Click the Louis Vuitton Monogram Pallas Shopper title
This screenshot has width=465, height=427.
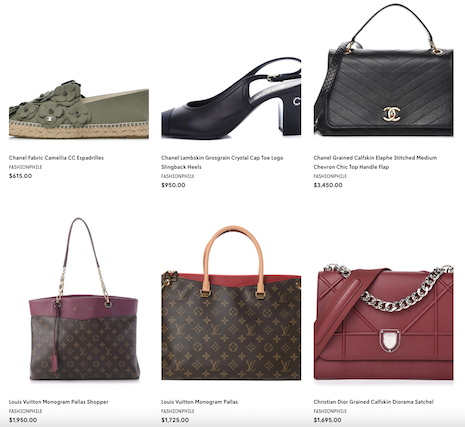[59, 402]
